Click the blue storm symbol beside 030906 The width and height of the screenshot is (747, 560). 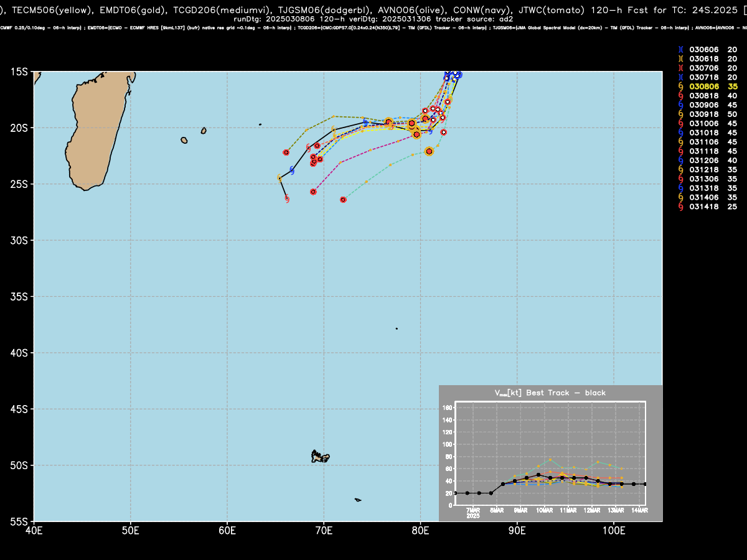click(x=681, y=105)
